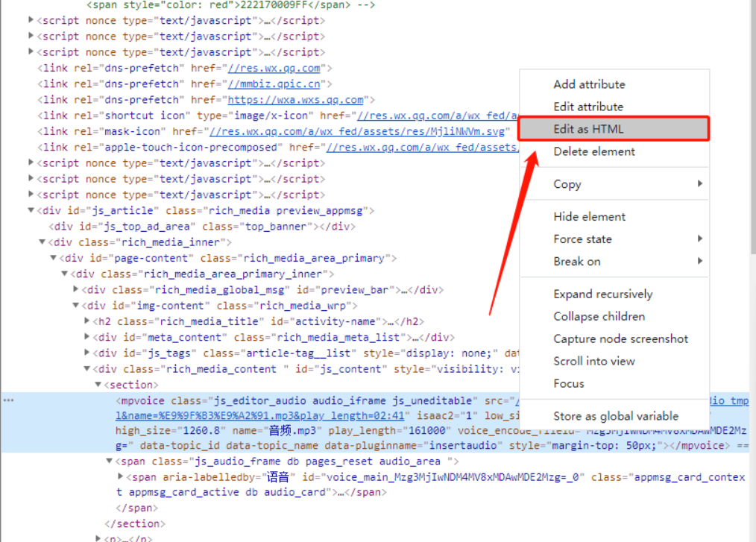Choose Scroll into view menu entry
The height and width of the screenshot is (542, 756).
[594, 361]
